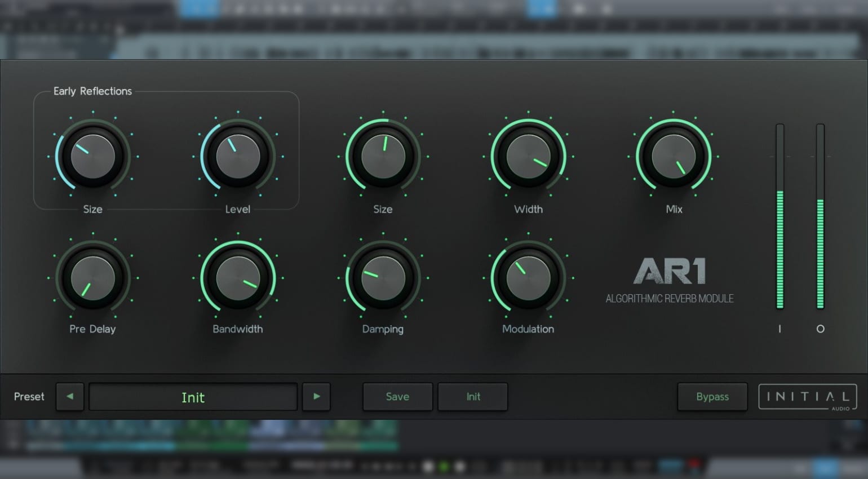Click the Width knob
The height and width of the screenshot is (479, 868).
point(528,157)
